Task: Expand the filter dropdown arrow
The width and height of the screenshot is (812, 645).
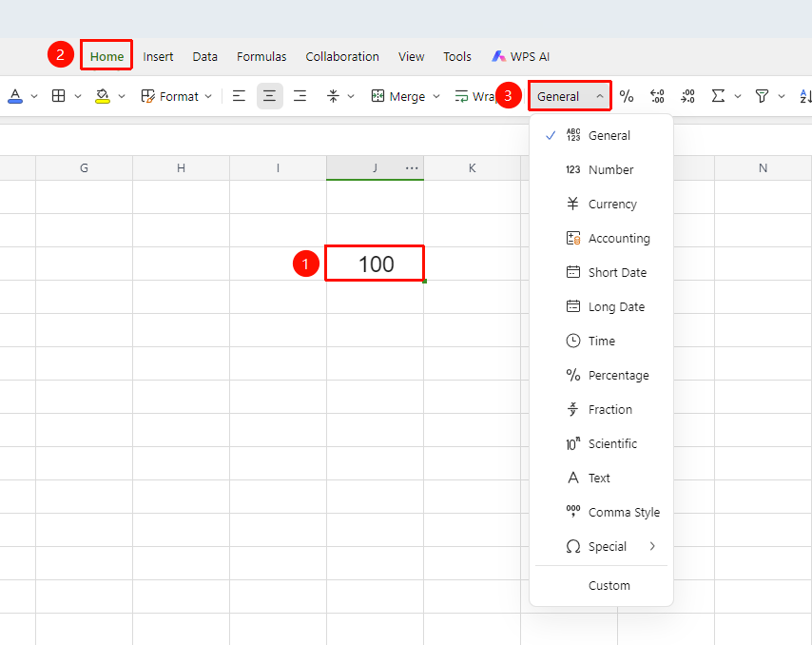Action: point(782,96)
